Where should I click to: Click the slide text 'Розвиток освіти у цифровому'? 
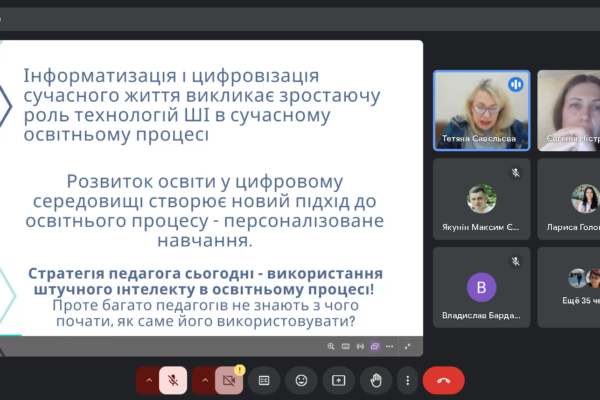(x=205, y=181)
